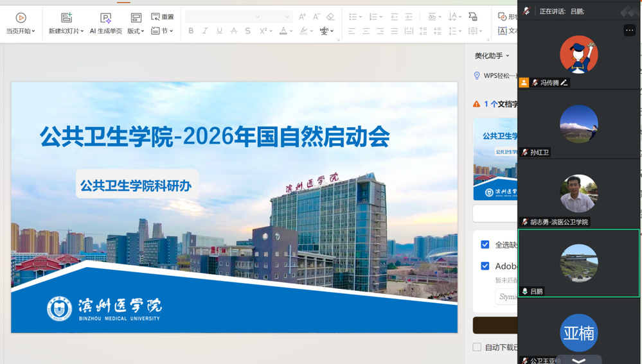642x364 pixels.
Task: Expand the 新建幻灯片 dropdown arrow
Action: [x=82, y=31]
